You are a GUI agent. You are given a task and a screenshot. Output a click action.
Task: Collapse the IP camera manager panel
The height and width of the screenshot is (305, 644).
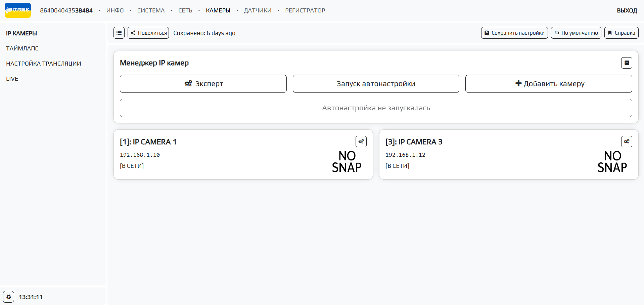coord(627,63)
